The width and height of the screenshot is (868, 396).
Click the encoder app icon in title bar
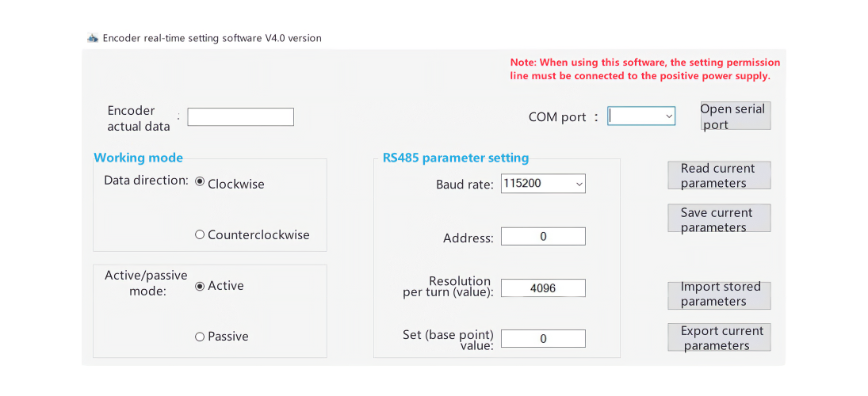93,38
